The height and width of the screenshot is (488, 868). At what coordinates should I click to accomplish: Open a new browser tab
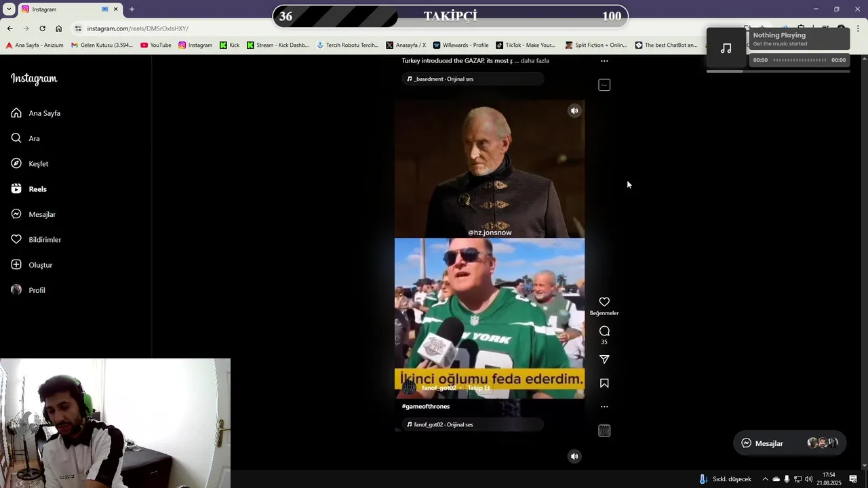132,9
